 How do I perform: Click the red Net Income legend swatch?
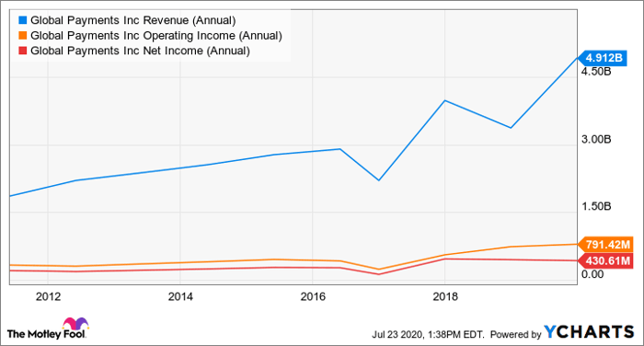(x=23, y=51)
